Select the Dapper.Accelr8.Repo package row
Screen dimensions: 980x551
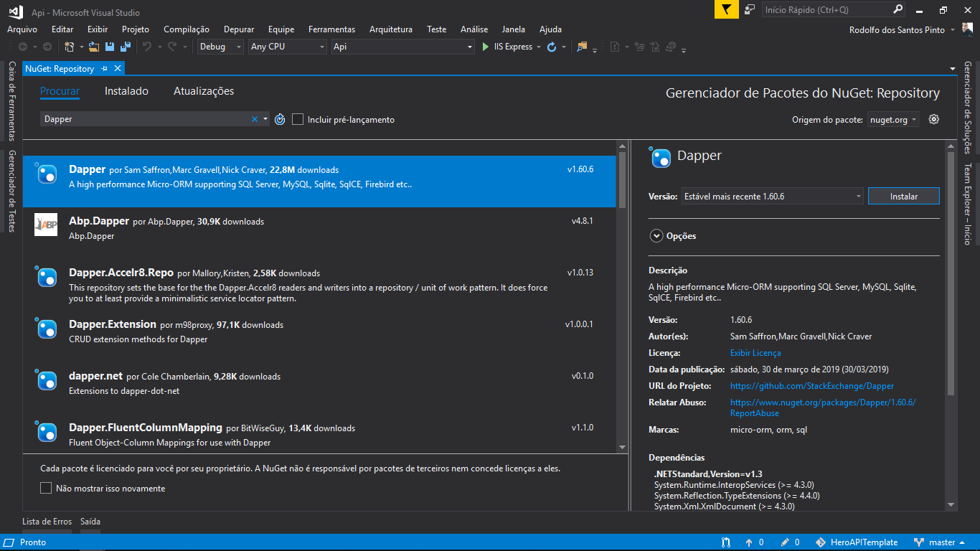click(x=319, y=285)
